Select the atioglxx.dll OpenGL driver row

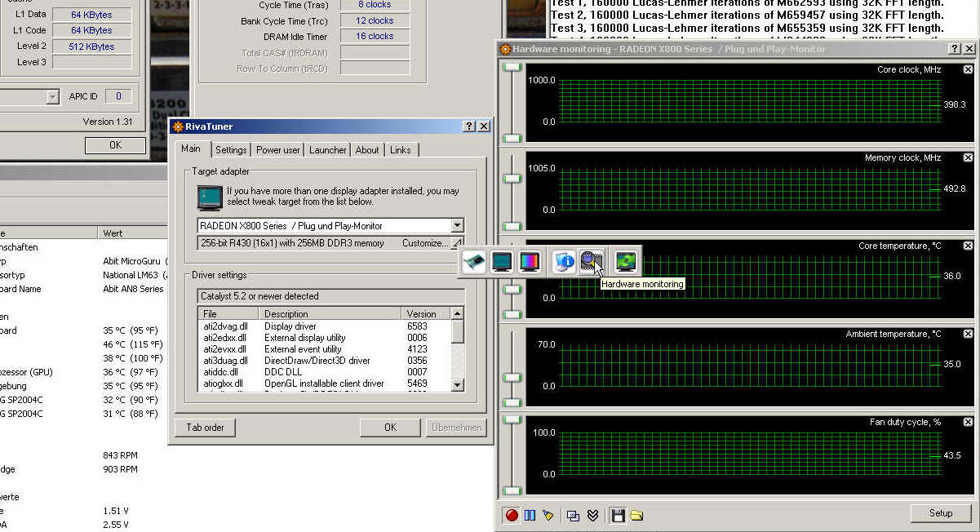tap(325, 383)
